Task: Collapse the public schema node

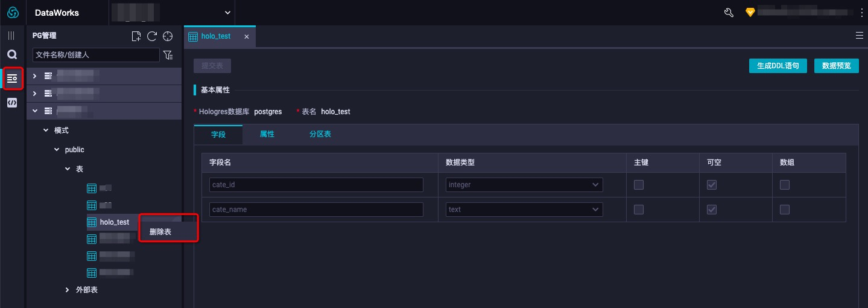Action: pyautogui.click(x=57, y=150)
